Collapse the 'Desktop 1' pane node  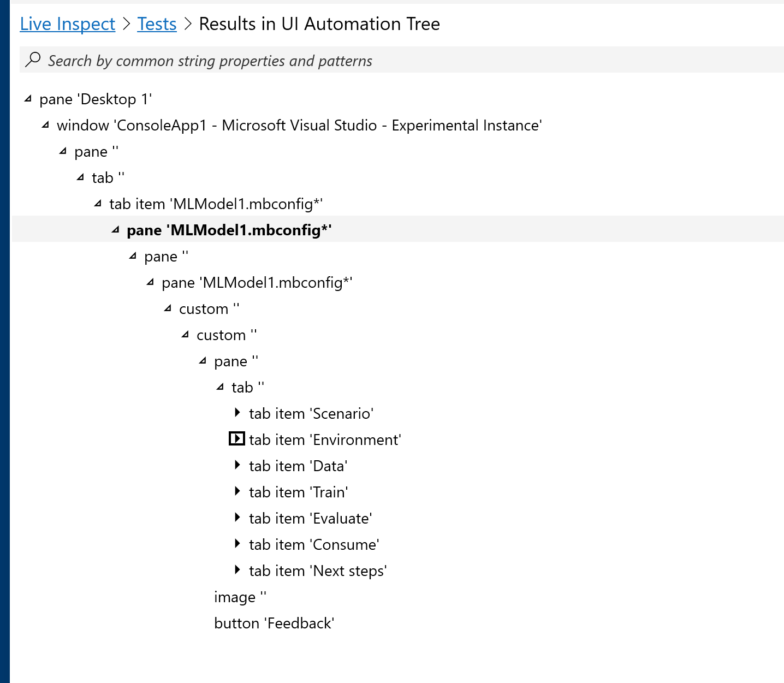coord(27,98)
